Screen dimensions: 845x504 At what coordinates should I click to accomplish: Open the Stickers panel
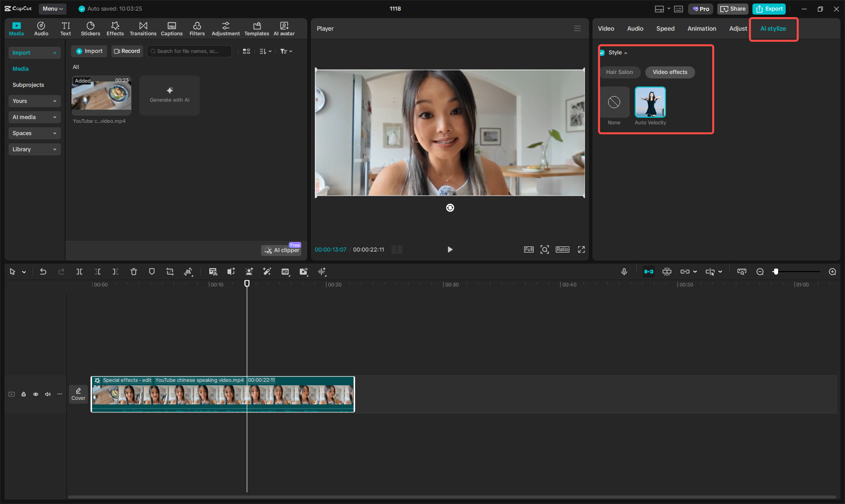(x=91, y=28)
